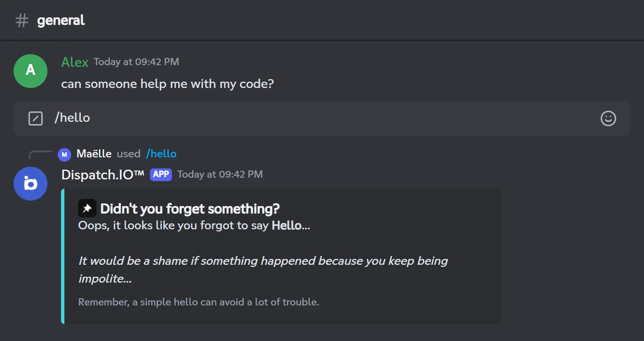Click the blue /hello command link

coord(161,154)
